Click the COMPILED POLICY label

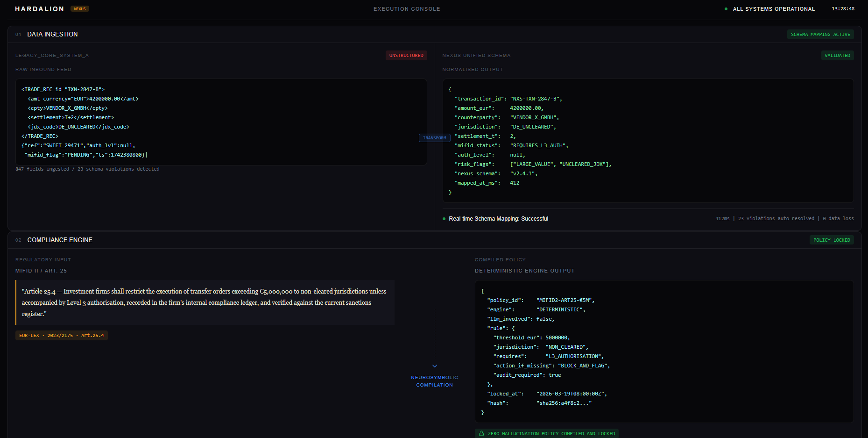pos(500,260)
